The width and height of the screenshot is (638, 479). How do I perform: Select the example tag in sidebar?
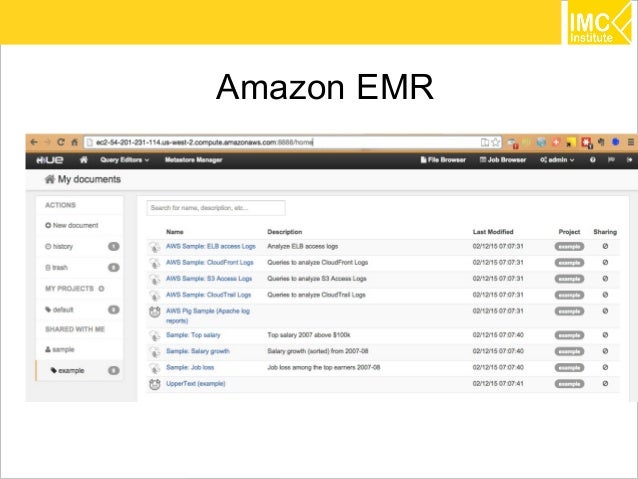pos(68,371)
